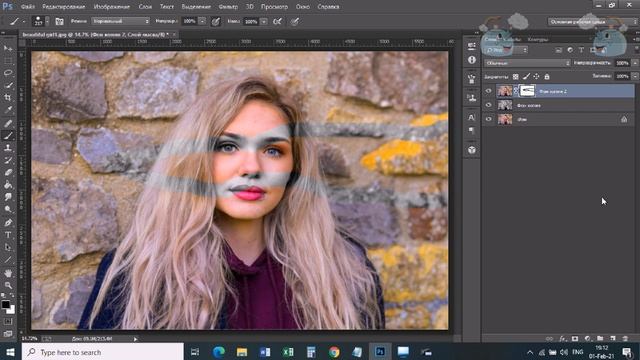Select the Eyedropper tool
Image resolution: width=640 pixels, height=360 pixels.
pos(8,110)
